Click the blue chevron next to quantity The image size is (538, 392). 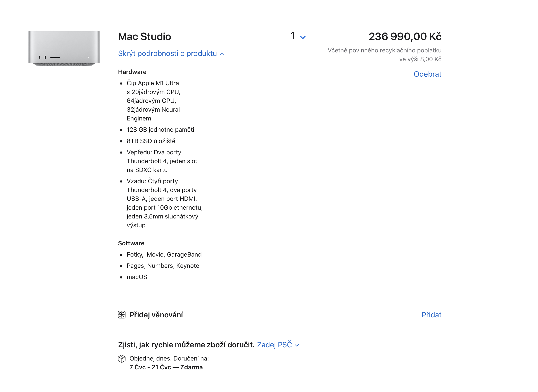[303, 37]
